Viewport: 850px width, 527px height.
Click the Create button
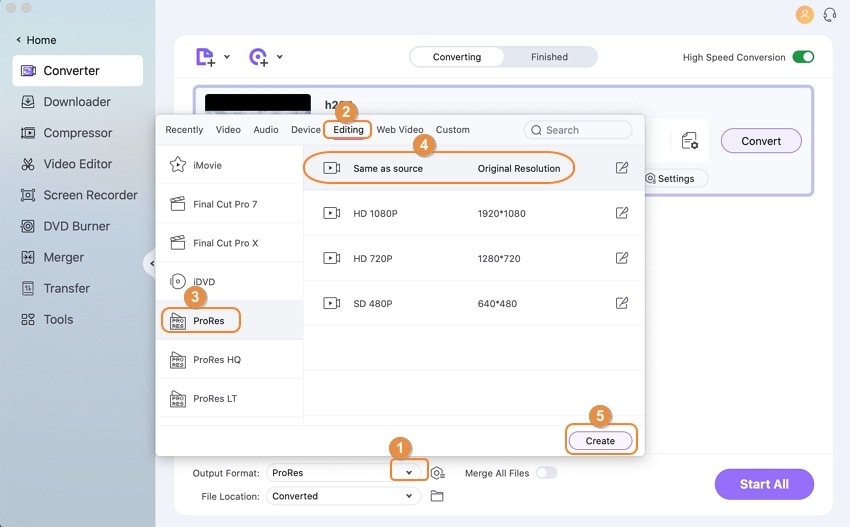click(x=600, y=441)
